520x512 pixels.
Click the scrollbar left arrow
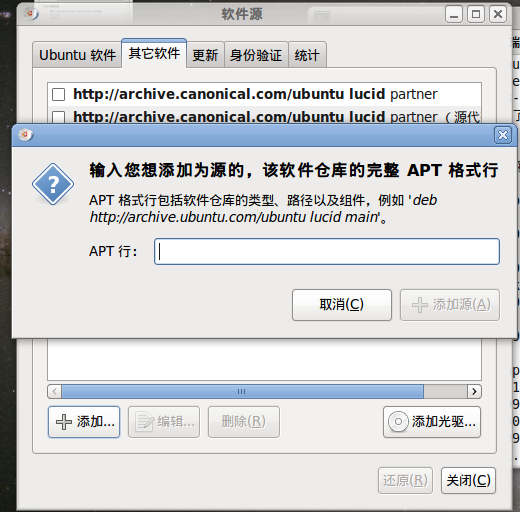point(55,391)
